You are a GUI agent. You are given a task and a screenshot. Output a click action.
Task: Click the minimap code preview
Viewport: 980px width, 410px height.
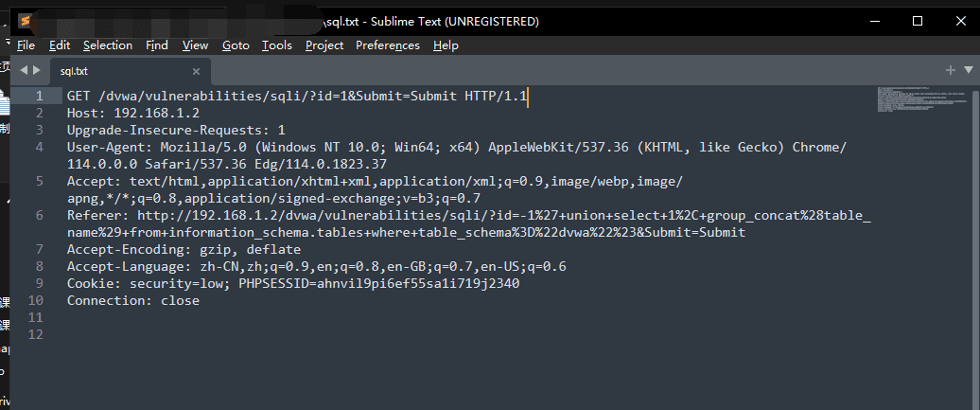pyautogui.click(x=922, y=100)
